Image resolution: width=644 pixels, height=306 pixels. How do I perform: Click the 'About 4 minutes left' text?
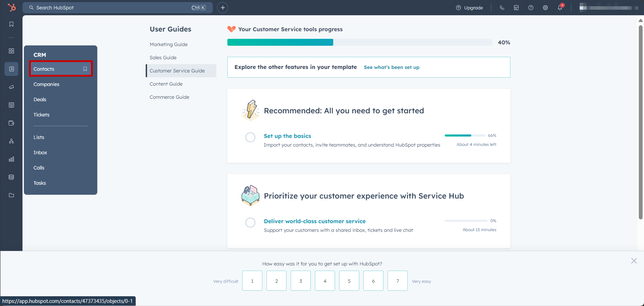pyautogui.click(x=476, y=145)
